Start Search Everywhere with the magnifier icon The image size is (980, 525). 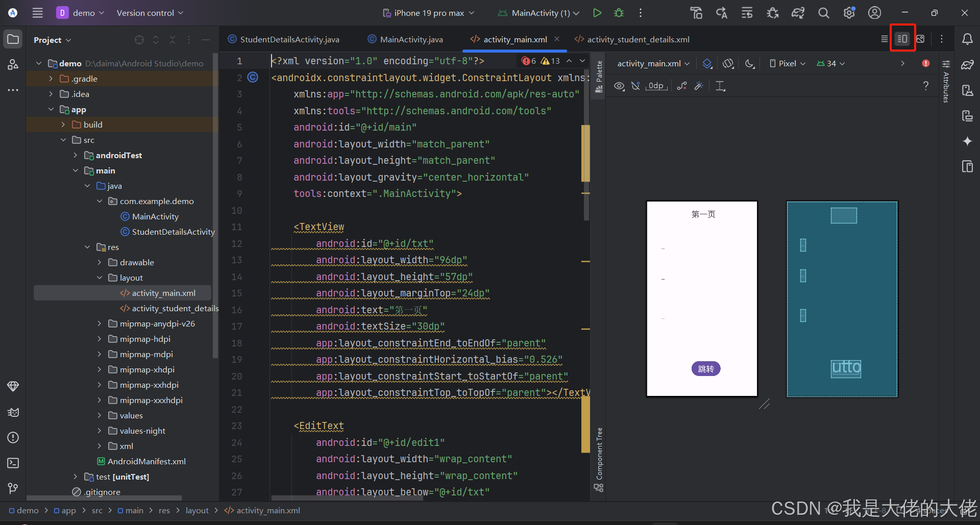[823, 13]
